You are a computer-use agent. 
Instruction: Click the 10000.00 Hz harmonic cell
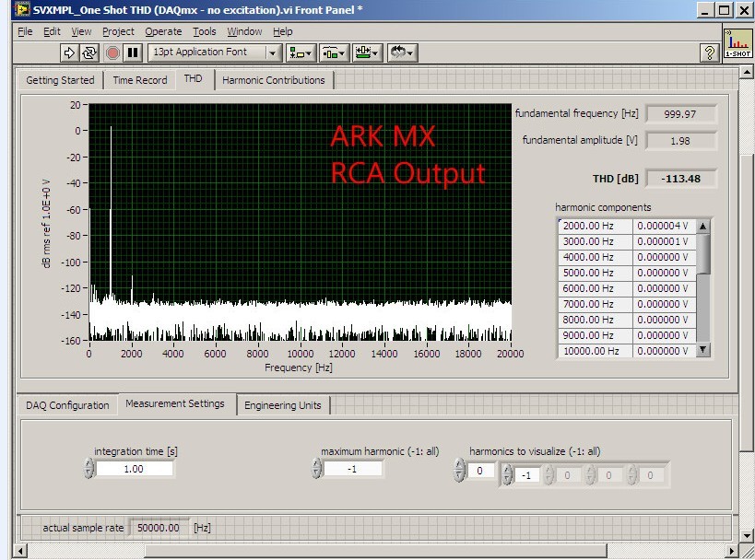pos(596,351)
